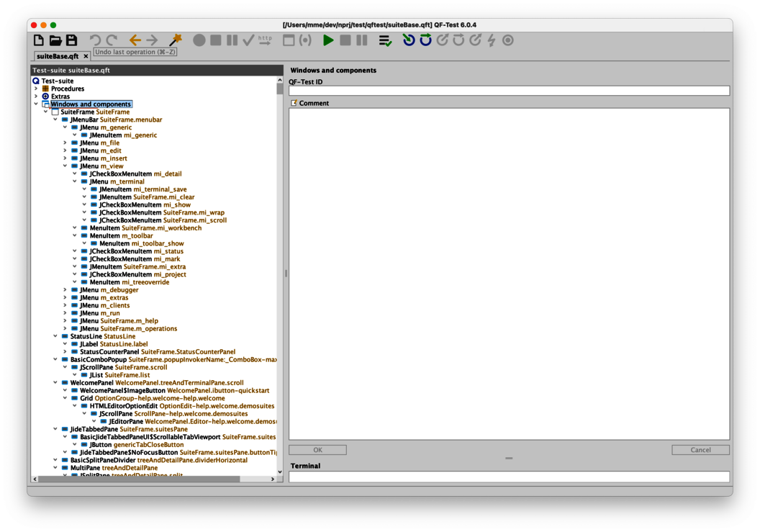This screenshot has height=532, width=760.
Task: Redo the last undone operation
Action: [x=112, y=40]
